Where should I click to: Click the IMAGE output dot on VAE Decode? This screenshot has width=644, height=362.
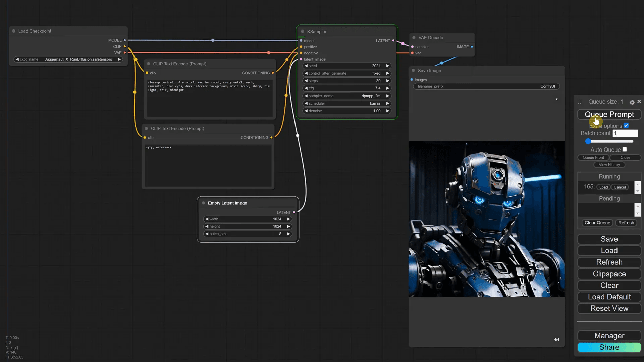point(472,47)
